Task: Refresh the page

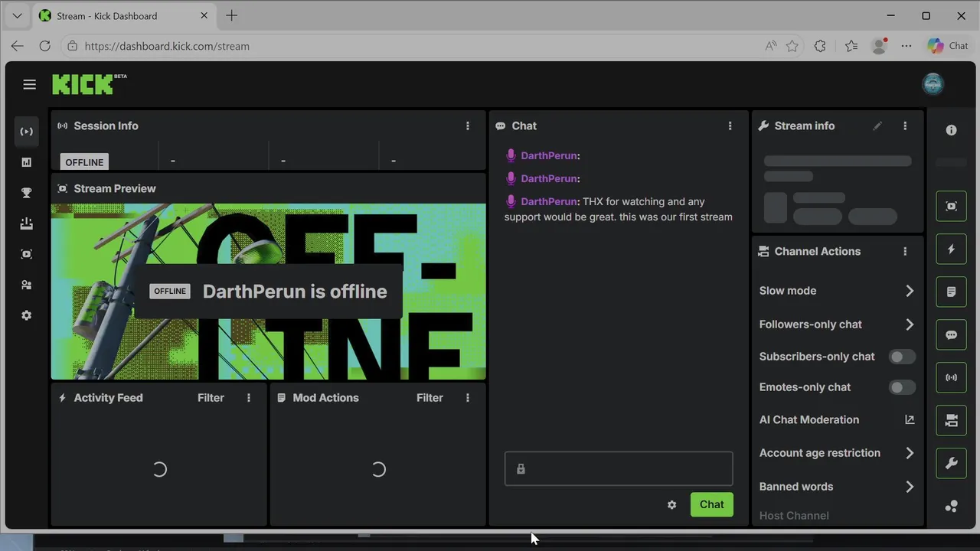Action: tap(44, 46)
